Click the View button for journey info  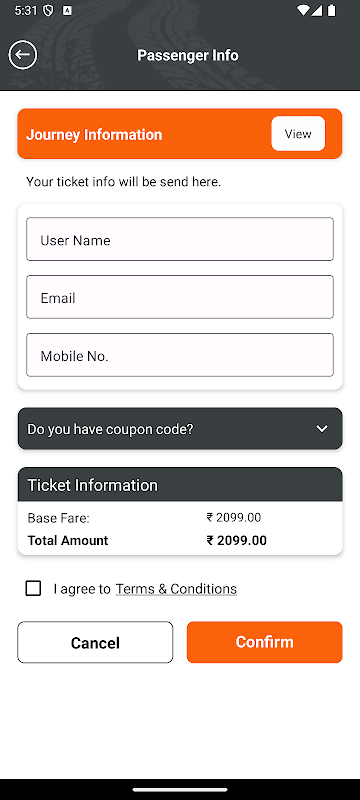pos(298,134)
